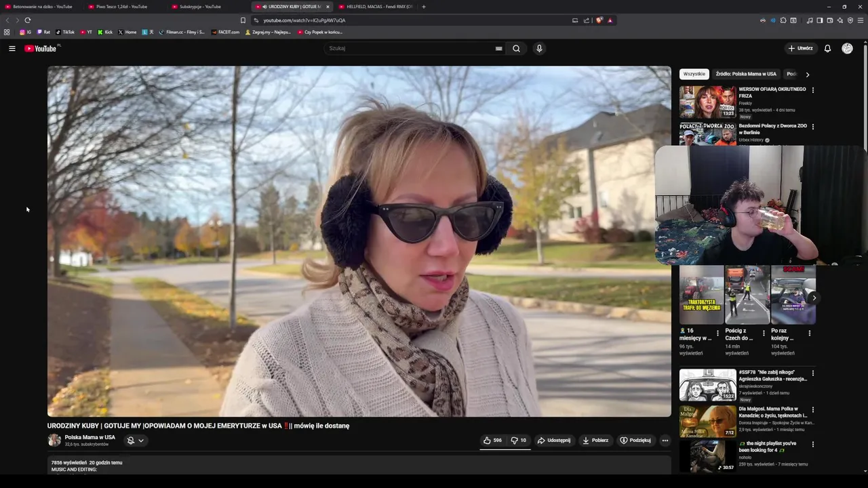This screenshot has width=868, height=488.
Task: Open options for Dla Małgosi video
Action: pos(813,410)
